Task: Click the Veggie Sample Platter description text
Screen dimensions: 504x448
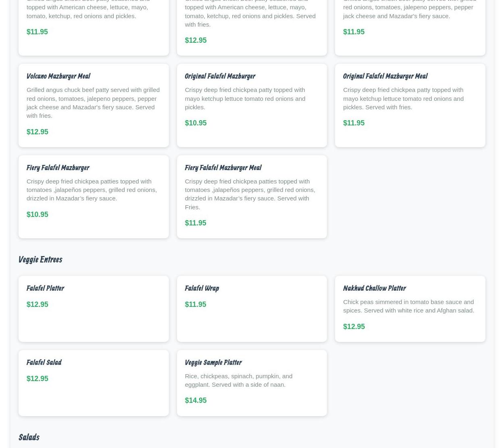Action: pyautogui.click(x=238, y=380)
